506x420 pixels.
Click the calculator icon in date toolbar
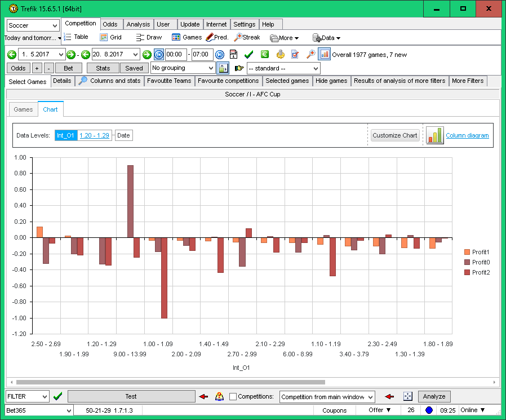(233, 55)
